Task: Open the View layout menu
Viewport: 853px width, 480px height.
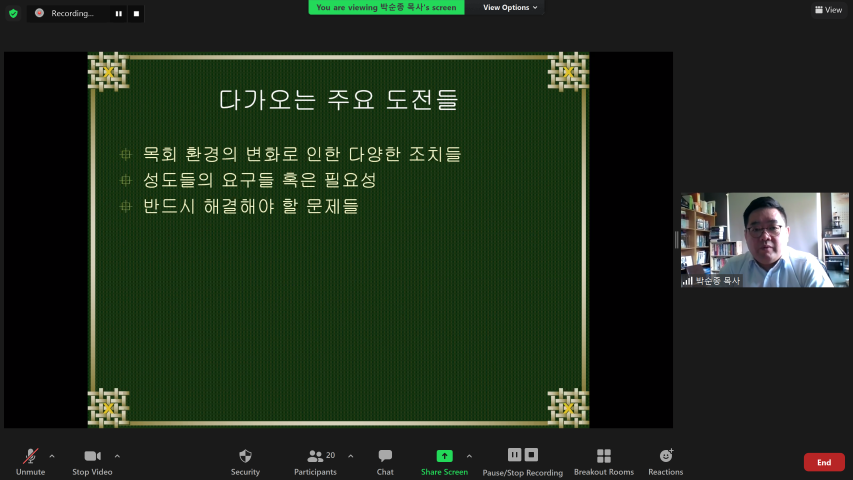Action: [829, 10]
